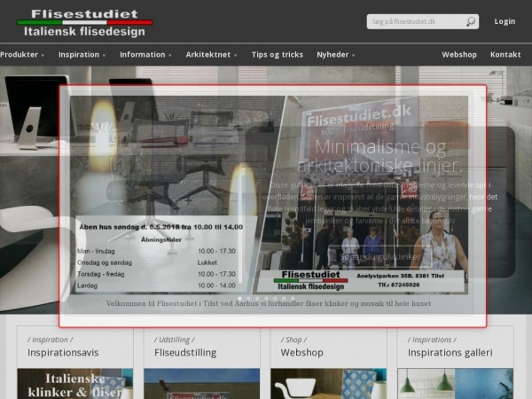Click the 'Søger du gulvklinker' banner button

point(380,257)
